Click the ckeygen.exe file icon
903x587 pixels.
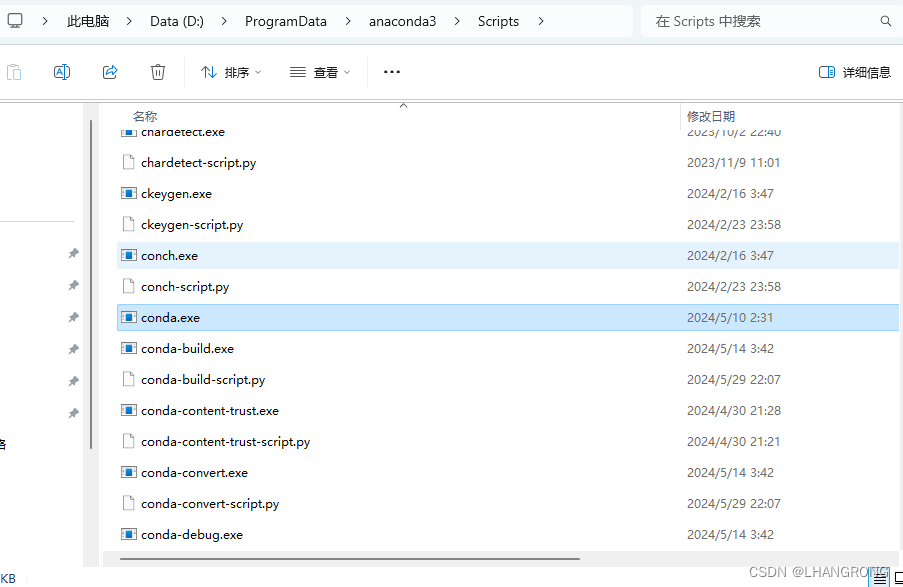pos(128,194)
